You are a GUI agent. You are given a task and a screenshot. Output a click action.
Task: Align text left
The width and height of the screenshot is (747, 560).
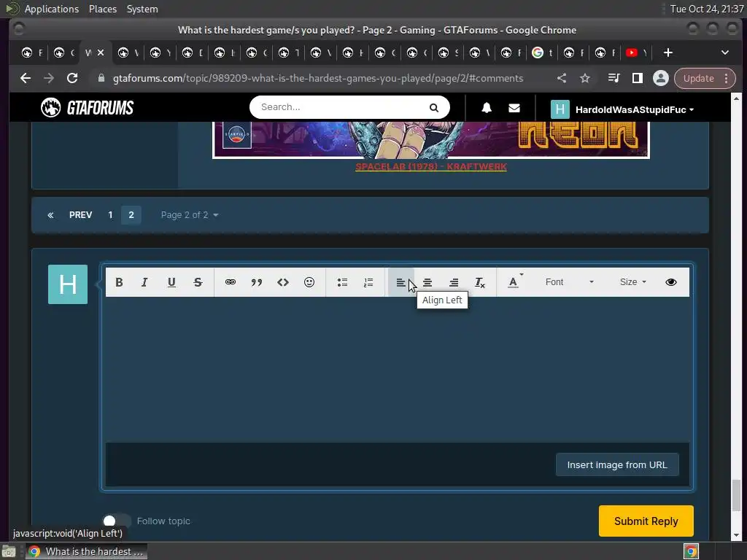400,282
